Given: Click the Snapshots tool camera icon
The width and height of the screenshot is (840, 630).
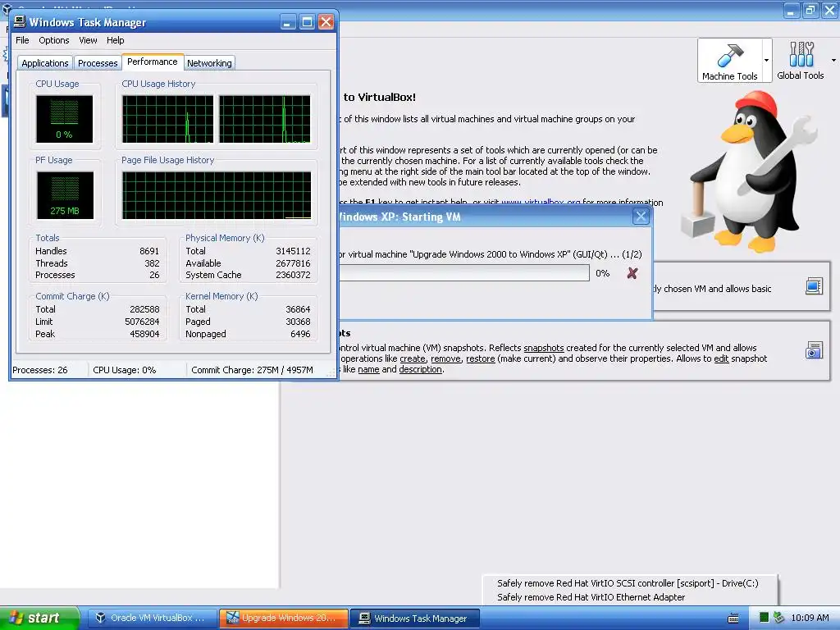Looking at the screenshot, I should (814, 350).
